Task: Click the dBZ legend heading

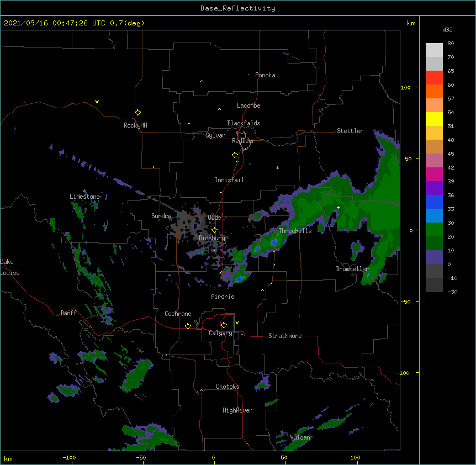Action: point(447,30)
